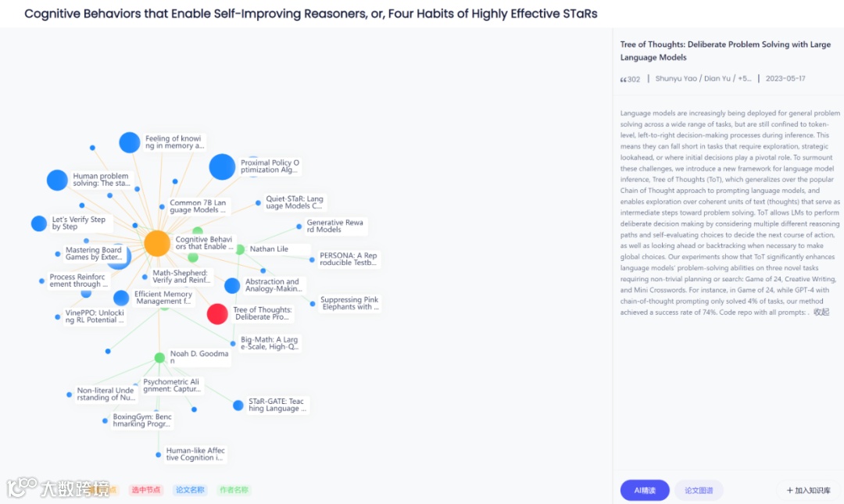The width and height of the screenshot is (844, 504).
Task: Click the red 选中节点 legend tag
Action: click(x=145, y=490)
